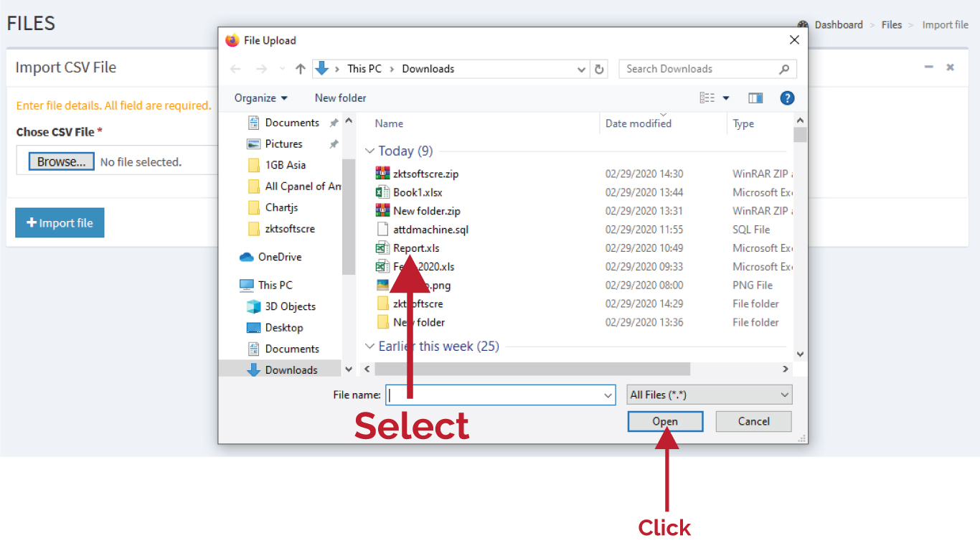Viewport: 980px width, 551px height.
Task: Refresh the Downloads folder listing
Action: coord(600,69)
